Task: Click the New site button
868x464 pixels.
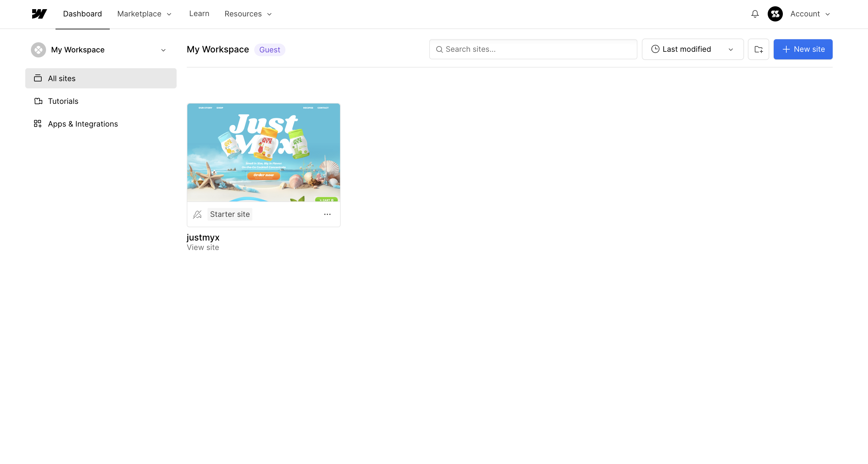Action: coord(803,49)
